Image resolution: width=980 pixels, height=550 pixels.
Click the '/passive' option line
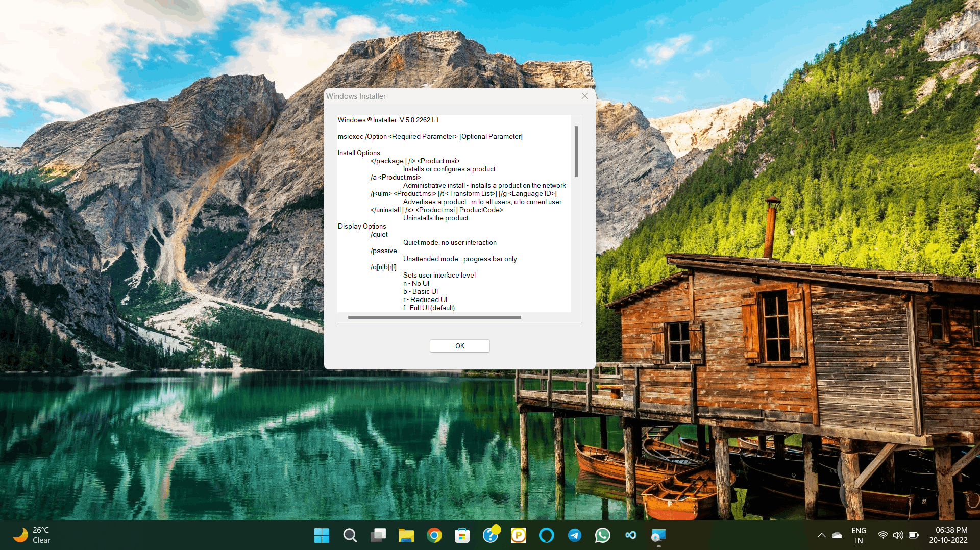tap(383, 251)
